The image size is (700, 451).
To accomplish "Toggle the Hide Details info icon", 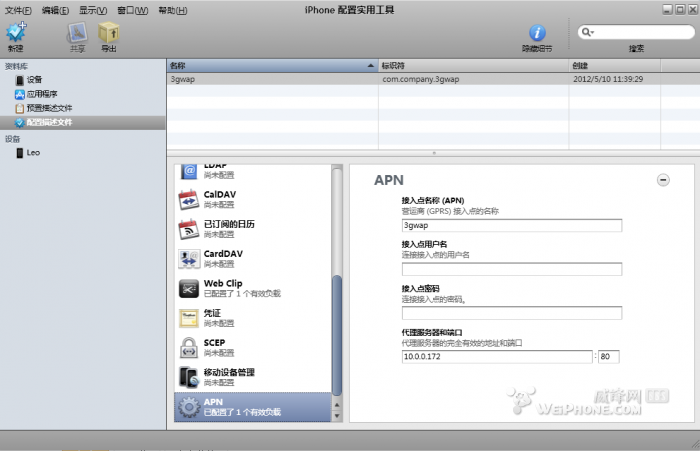I will click(x=537, y=33).
